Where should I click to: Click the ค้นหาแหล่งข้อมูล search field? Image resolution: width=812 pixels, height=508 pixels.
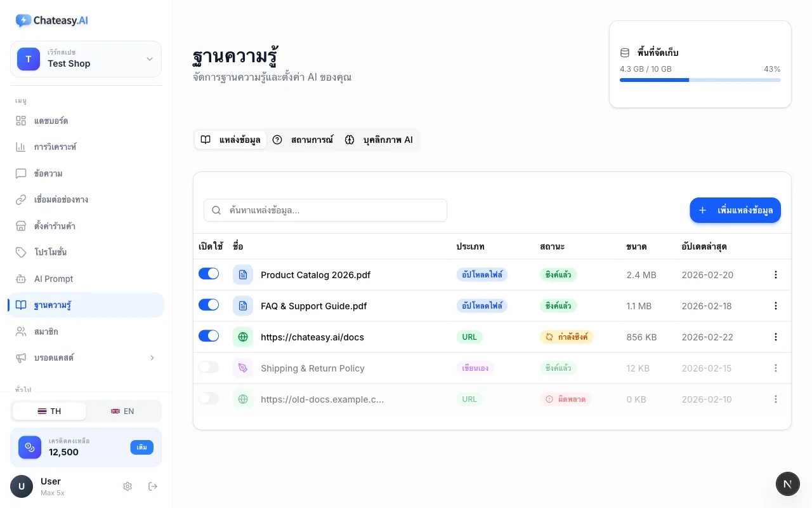(x=325, y=210)
